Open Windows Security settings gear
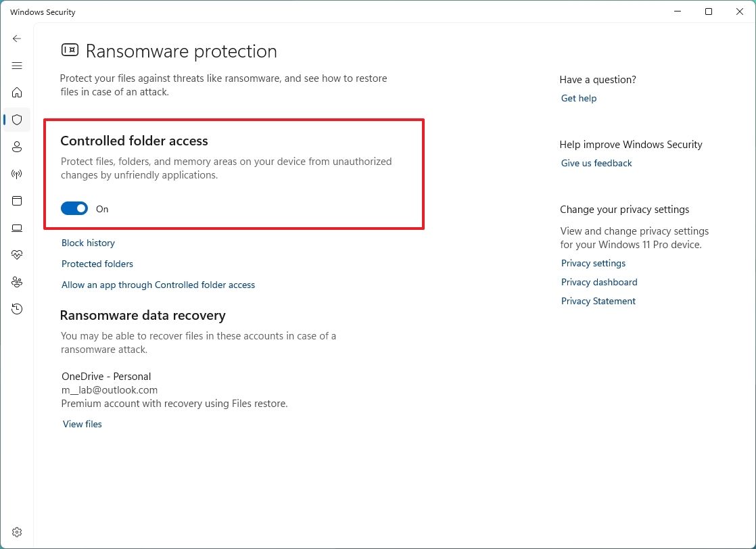756x549 pixels. (x=17, y=532)
